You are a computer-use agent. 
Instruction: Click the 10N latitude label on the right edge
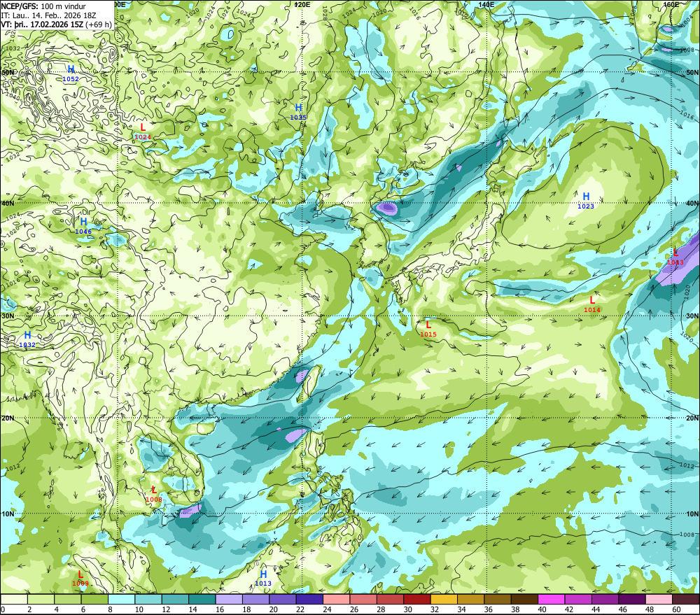[x=692, y=514]
